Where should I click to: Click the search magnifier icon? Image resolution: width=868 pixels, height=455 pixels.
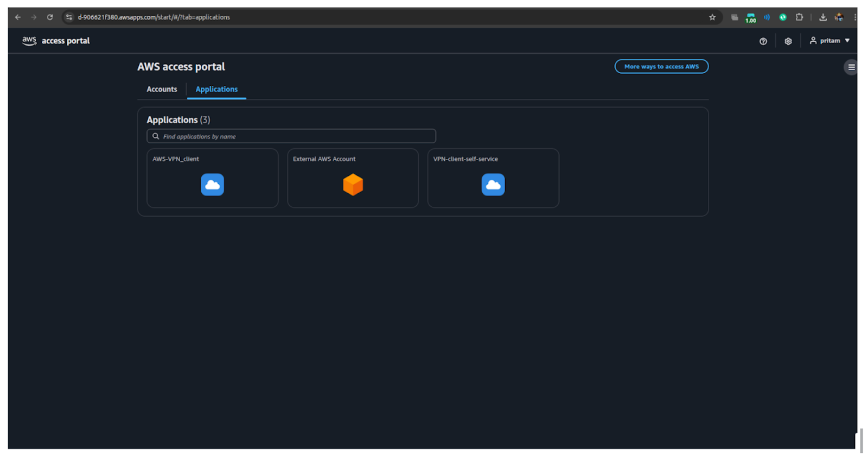click(x=156, y=136)
